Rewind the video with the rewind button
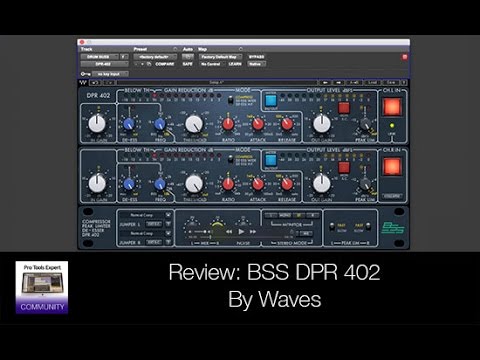The height and width of the screenshot is (360, 480). click(229, 231)
